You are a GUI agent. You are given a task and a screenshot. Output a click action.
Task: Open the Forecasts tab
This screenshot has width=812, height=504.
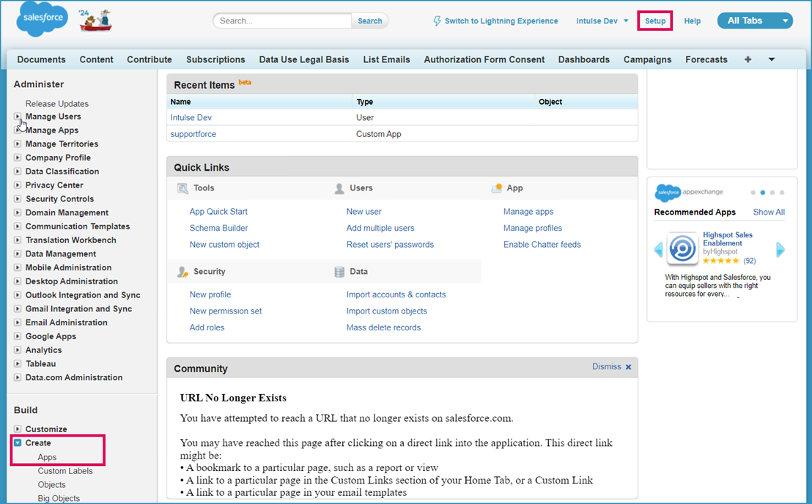[x=706, y=59]
